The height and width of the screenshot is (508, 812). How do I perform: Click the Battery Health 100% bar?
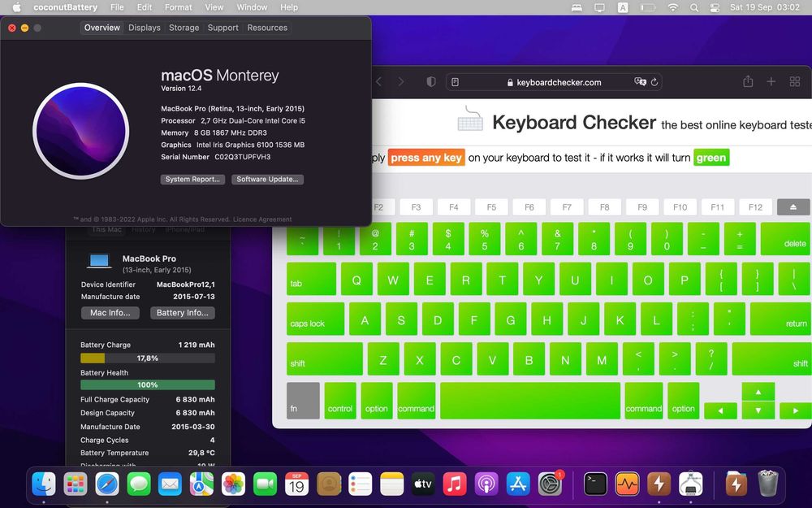pyautogui.click(x=148, y=384)
